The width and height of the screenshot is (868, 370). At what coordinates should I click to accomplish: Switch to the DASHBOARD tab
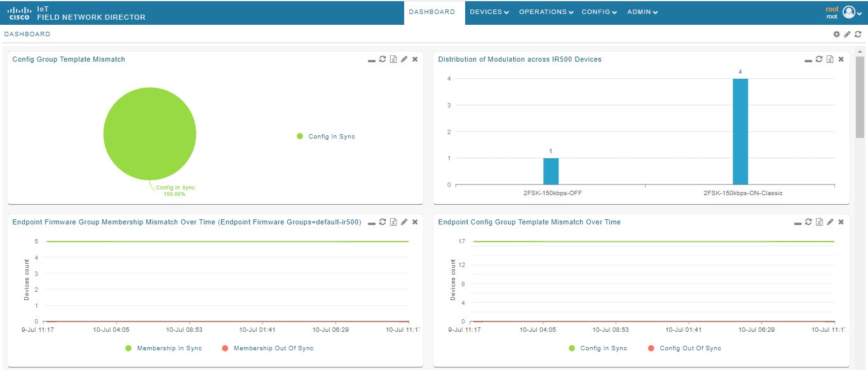[433, 11]
